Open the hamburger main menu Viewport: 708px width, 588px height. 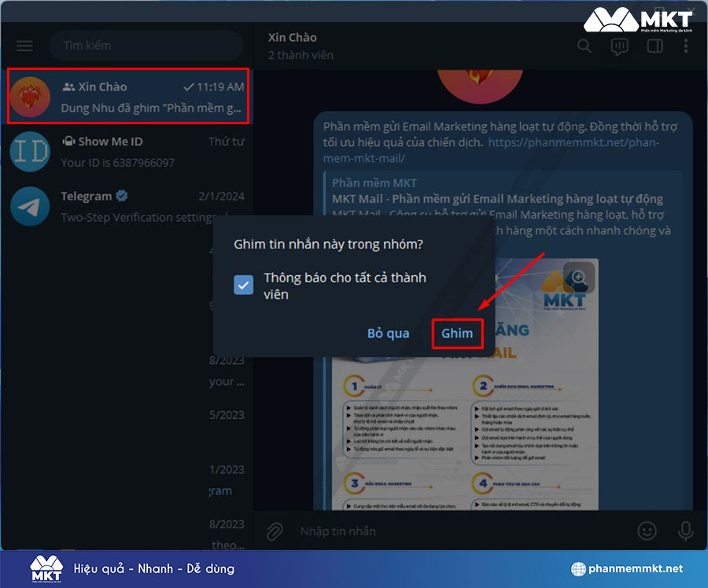(x=24, y=46)
